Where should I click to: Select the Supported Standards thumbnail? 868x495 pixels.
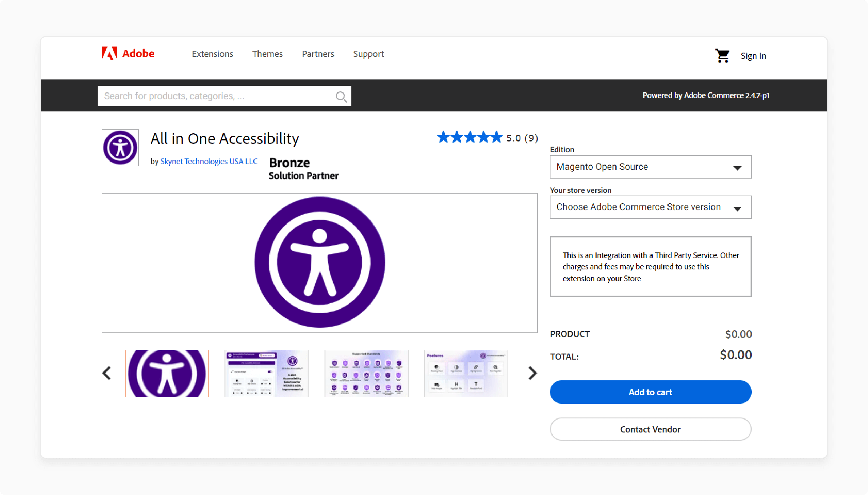(x=366, y=373)
